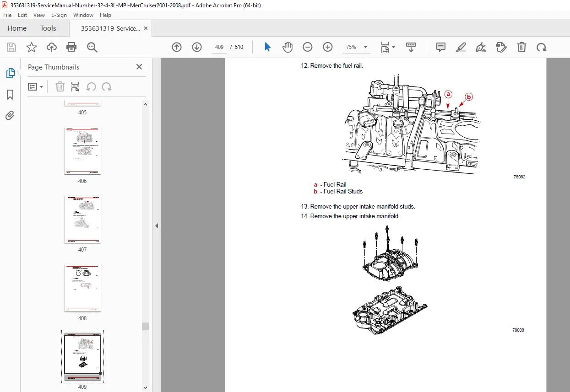Insert pages icon in thumbnails panel

[x=76, y=86]
